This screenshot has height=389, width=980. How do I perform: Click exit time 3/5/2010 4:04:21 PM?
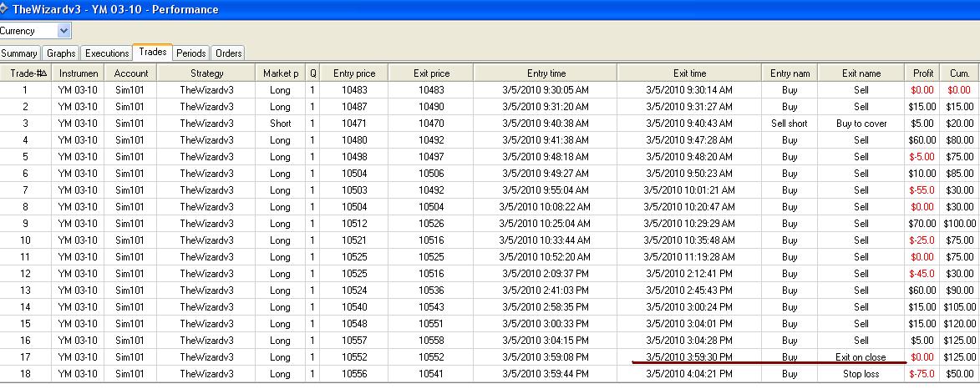click(x=689, y=374)
